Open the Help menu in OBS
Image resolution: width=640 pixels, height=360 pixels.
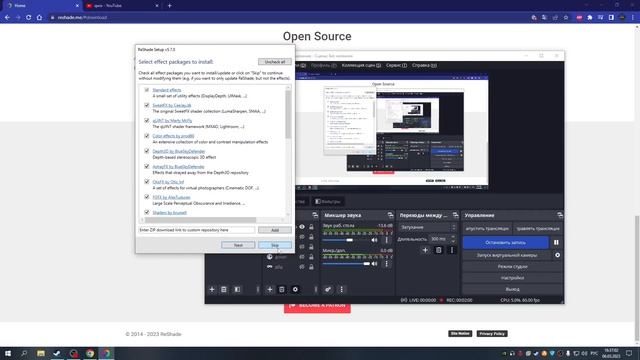pyautogui.click(x=424, y=65)
